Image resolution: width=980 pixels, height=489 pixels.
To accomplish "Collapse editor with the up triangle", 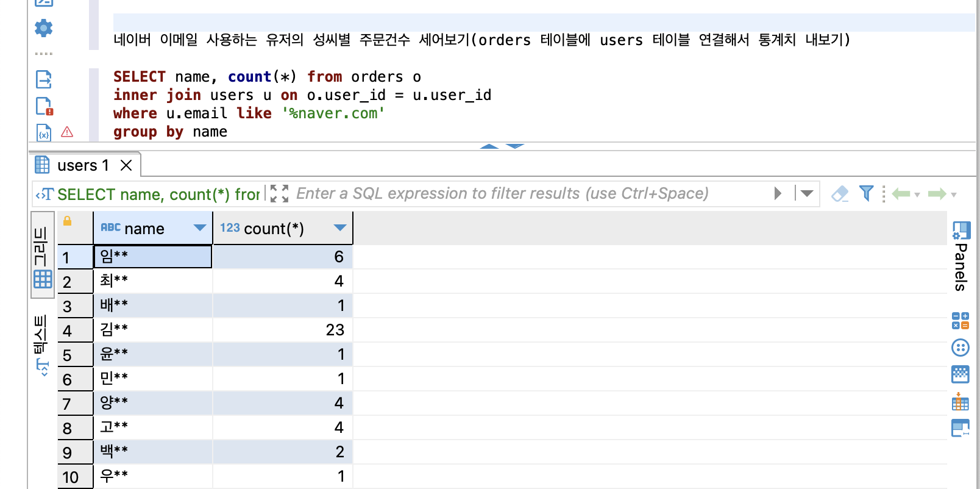I will 489,146.
